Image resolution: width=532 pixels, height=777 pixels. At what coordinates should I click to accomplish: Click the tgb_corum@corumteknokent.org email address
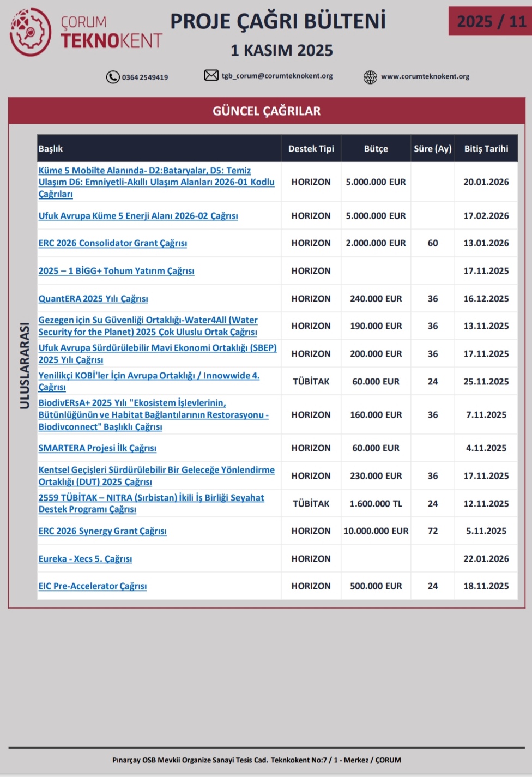277,76
